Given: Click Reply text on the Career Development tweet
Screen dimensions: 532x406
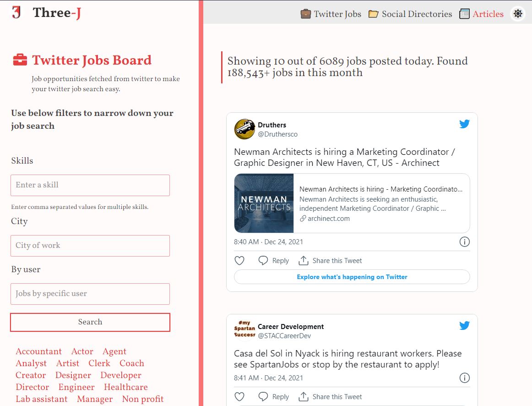Looking at the screenshot, I should pos(281,397).
